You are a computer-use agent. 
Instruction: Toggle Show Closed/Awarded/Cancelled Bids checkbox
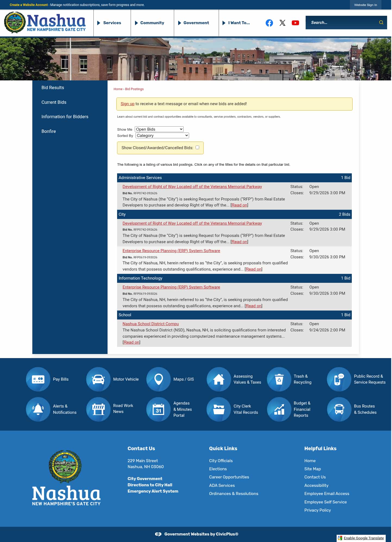[198, 148]
